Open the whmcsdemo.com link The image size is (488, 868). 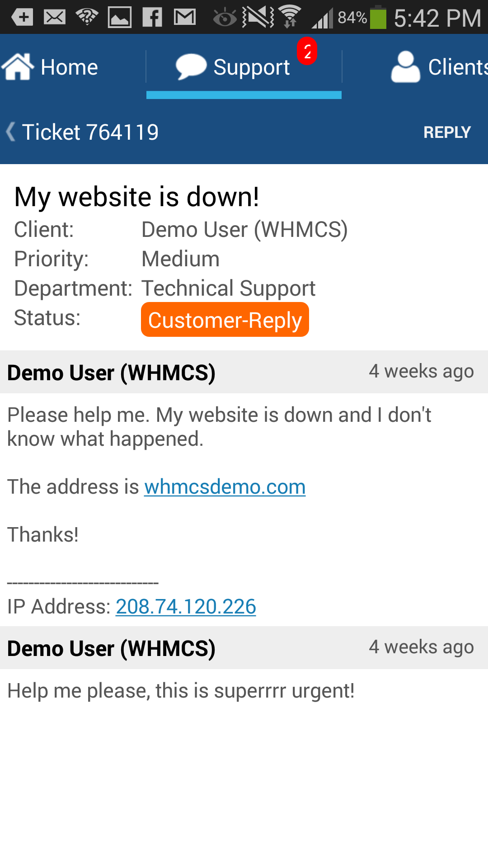coord(225,487)
